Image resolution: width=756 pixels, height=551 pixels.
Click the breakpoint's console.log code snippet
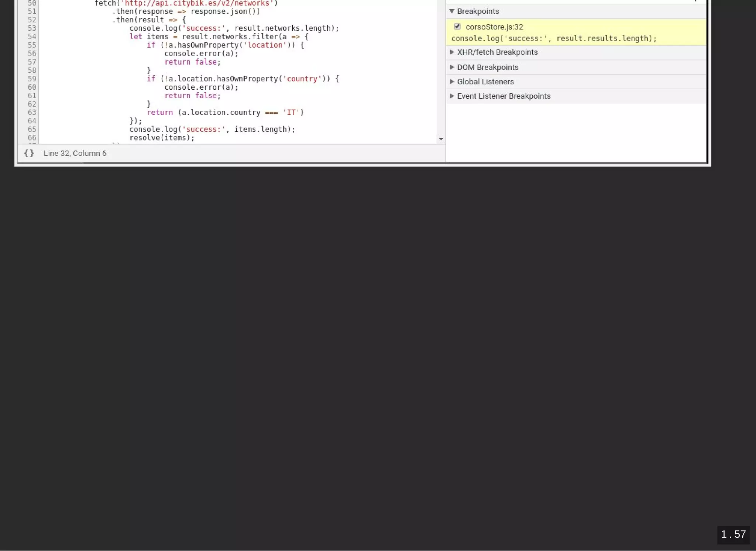[x=554, y=38]
